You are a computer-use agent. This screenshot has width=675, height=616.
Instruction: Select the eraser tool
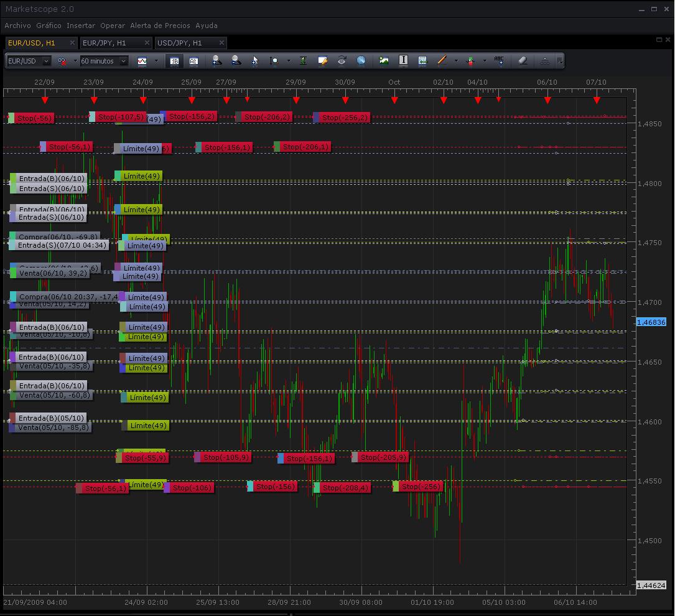[x=523, y=61]
